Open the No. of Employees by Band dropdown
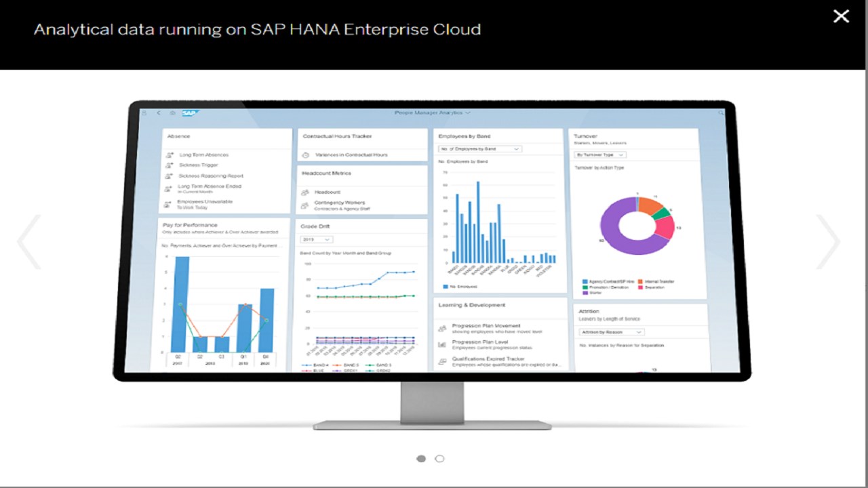This screenshot has height=488, width=868. point(480,148)
